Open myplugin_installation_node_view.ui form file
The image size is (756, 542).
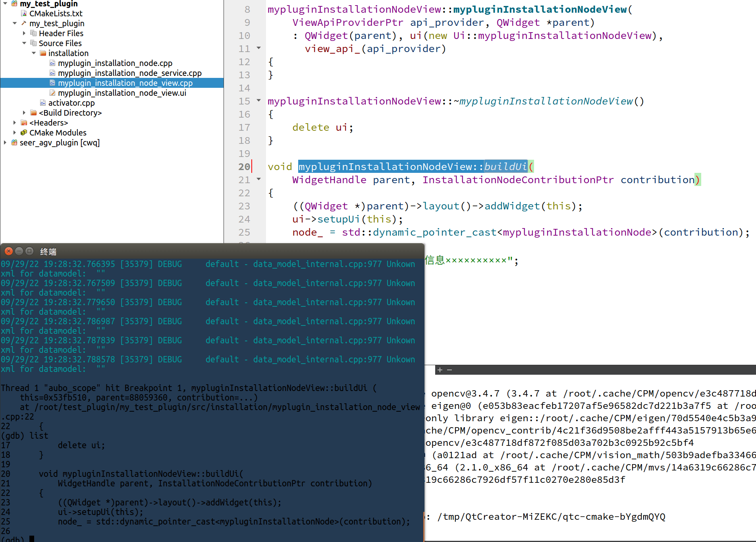(122, 93)
